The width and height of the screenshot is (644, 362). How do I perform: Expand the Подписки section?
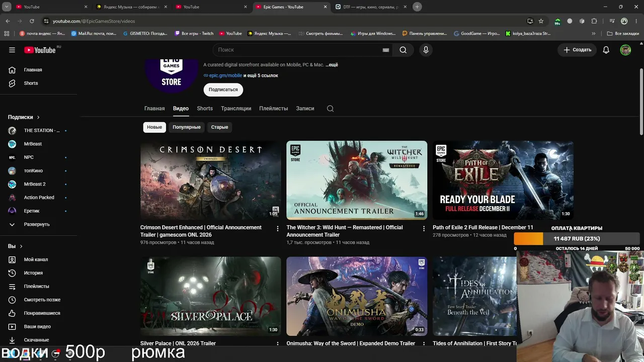24,117
